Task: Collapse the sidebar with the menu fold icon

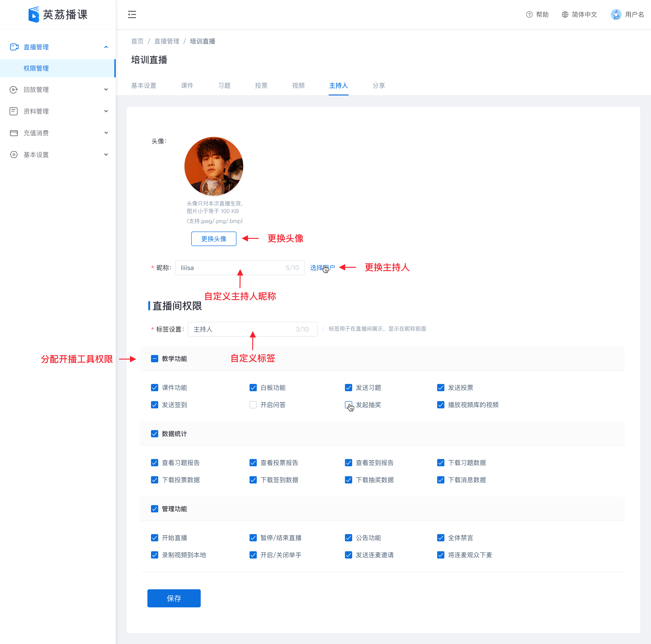Action: click(x=132, y=14)
